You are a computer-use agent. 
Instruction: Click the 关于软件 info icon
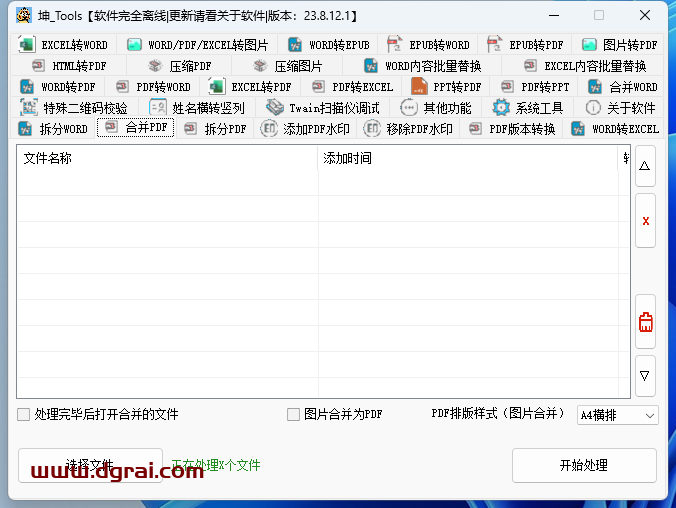coord(593,107)
